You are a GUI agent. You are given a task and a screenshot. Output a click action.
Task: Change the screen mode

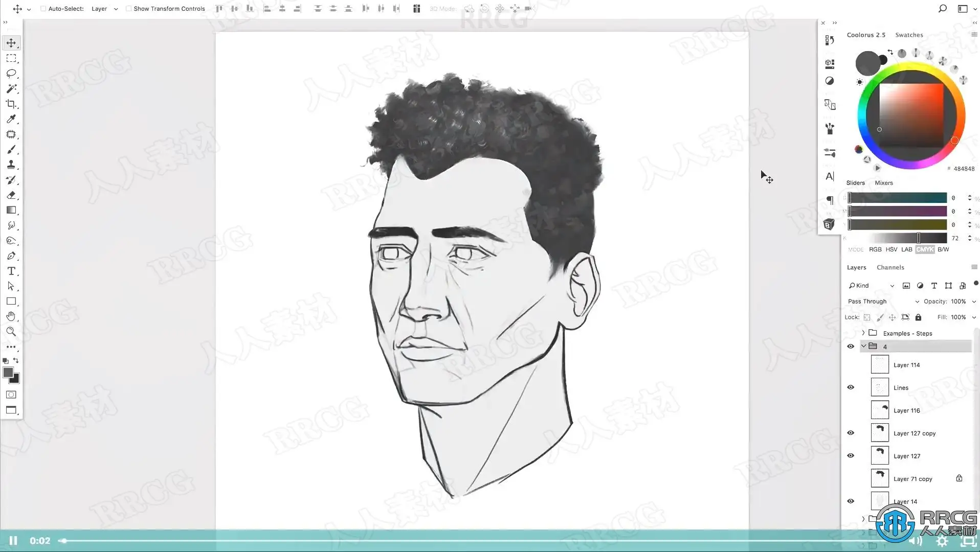point(11,410)
